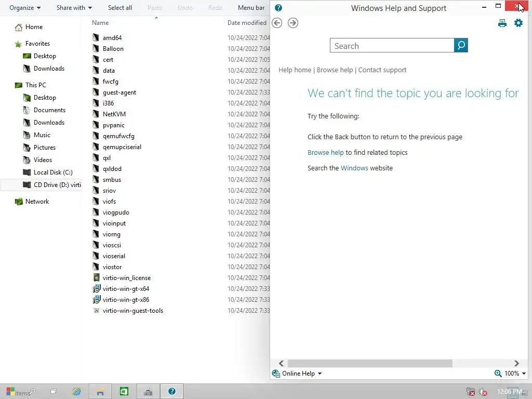Click the Online Help globe icon
The height and width of the screenshot is (399, 532).
point(275,374)
